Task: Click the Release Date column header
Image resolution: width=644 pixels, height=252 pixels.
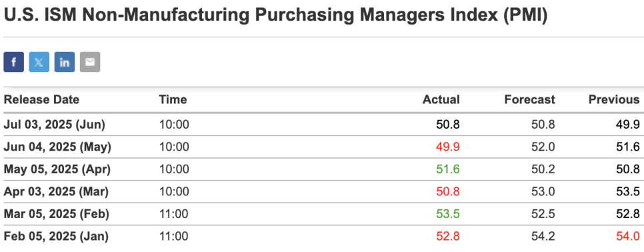Action: pos(41,99)
